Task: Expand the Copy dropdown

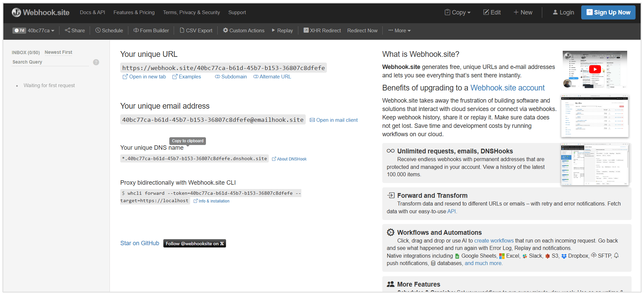Action: pos(457,12)
